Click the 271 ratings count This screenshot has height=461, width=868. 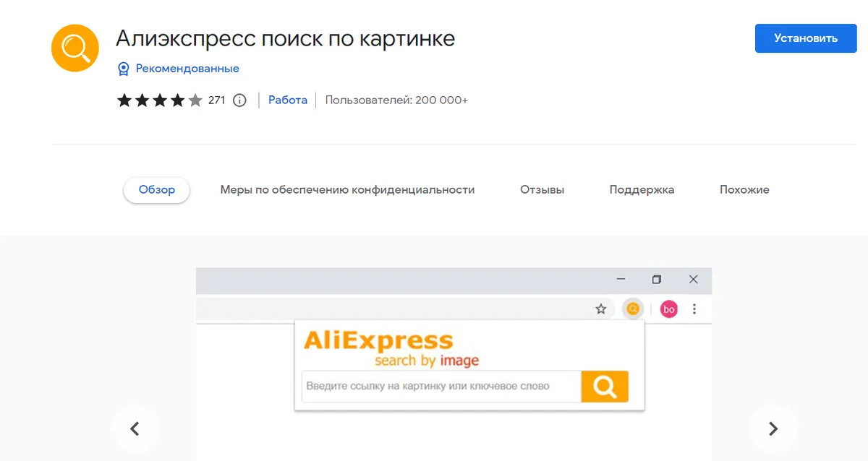(x=217, y=100)
